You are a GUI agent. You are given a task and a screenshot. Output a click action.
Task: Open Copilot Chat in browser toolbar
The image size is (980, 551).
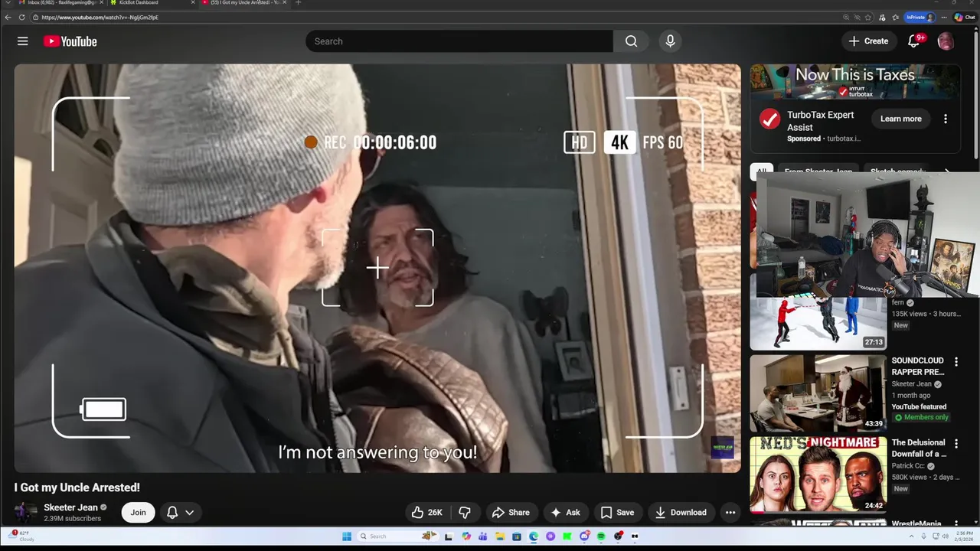[x=965, y=17]
